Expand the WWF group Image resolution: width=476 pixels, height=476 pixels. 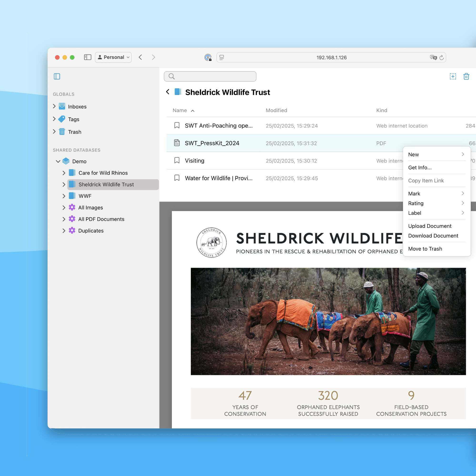pos(64,196)
